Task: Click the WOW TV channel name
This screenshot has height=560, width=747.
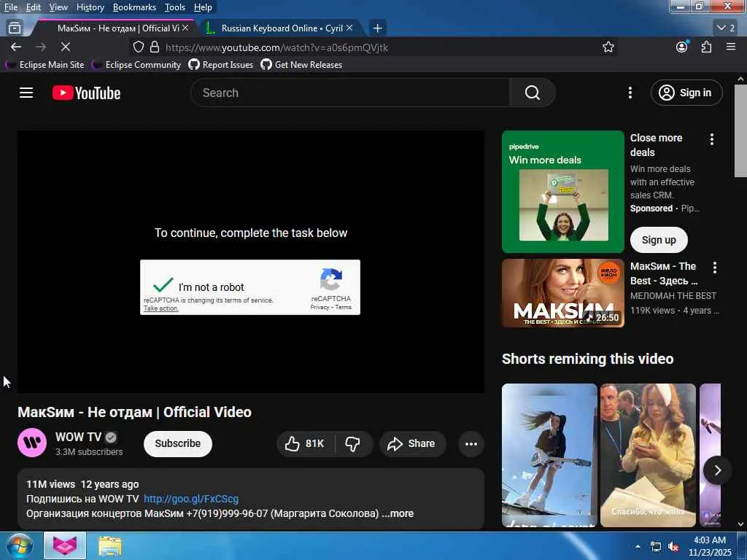Action: pos(78,437)
